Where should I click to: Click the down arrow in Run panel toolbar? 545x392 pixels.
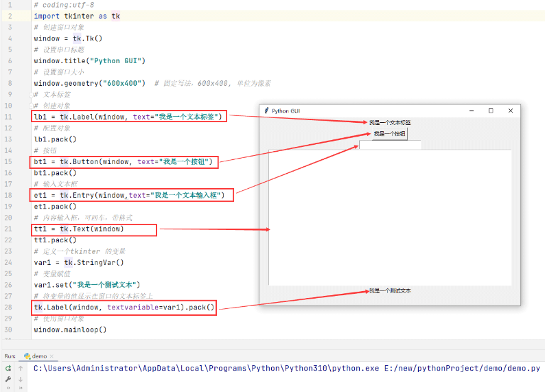pyautogui.click(x=21, y=379)
